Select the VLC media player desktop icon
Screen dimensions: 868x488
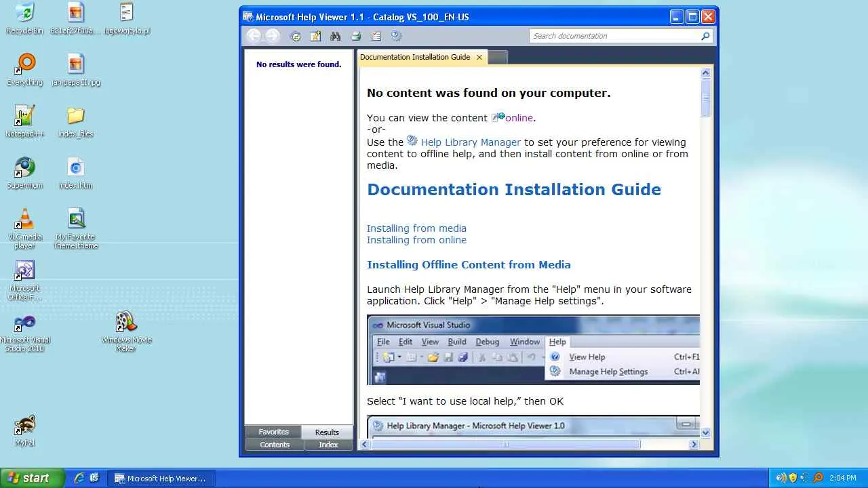tap(25, 229)
